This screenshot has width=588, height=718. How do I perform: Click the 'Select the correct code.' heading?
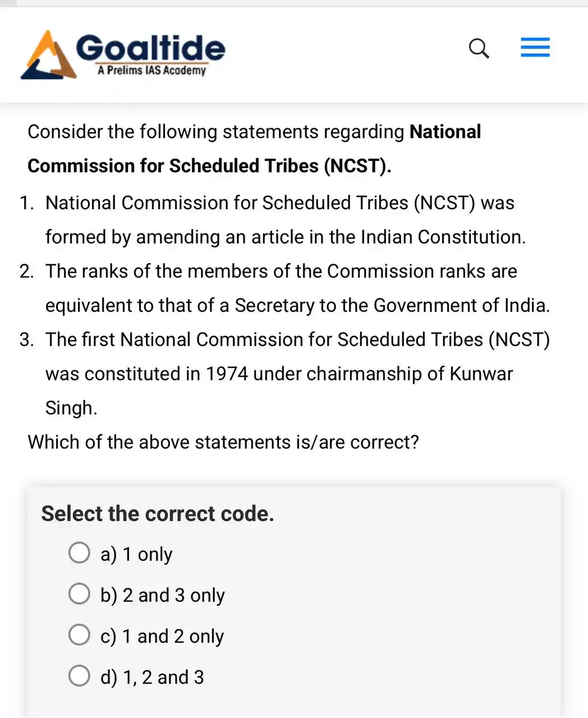point(158,514)
